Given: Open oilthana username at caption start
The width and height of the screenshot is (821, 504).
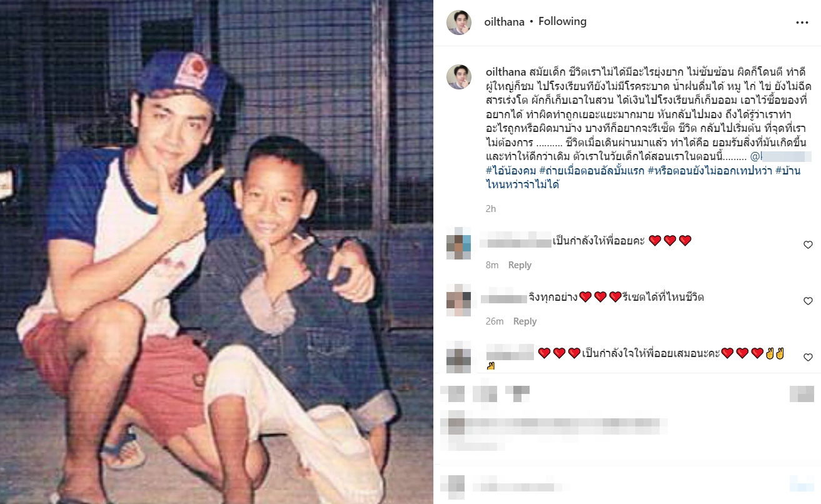Looking at the screenshot, I should tap(506, 70).
